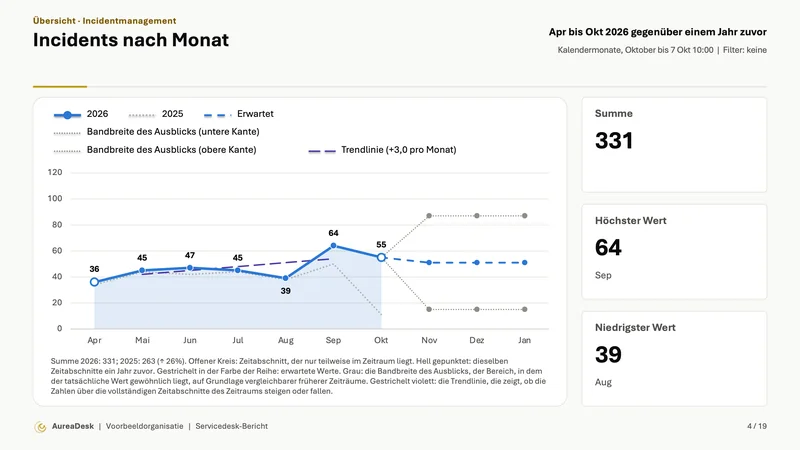This screenshot has width=800, height=450.
Task: Click the open-circle Apr data point
Action: point(94,282)
